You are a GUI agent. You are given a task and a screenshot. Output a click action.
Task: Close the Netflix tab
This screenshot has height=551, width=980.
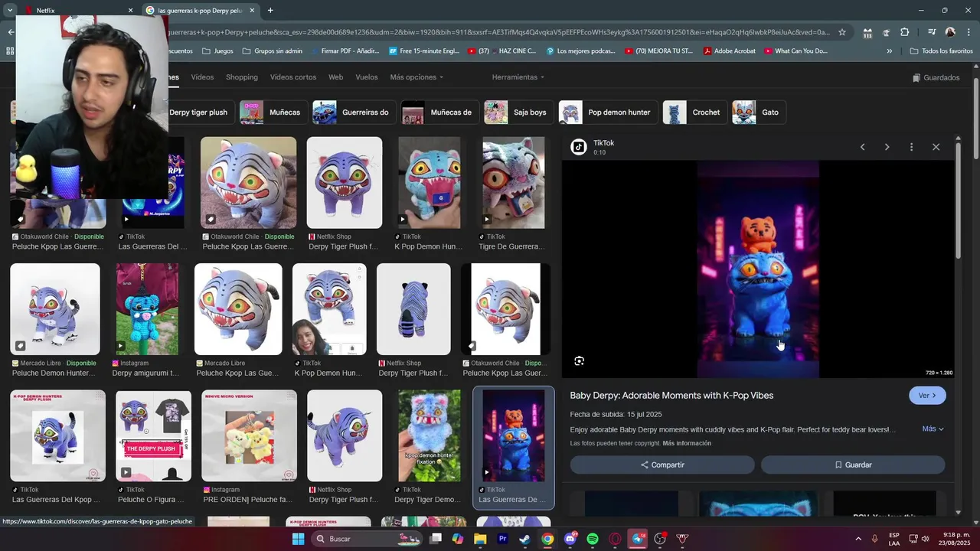pos(130,11)
